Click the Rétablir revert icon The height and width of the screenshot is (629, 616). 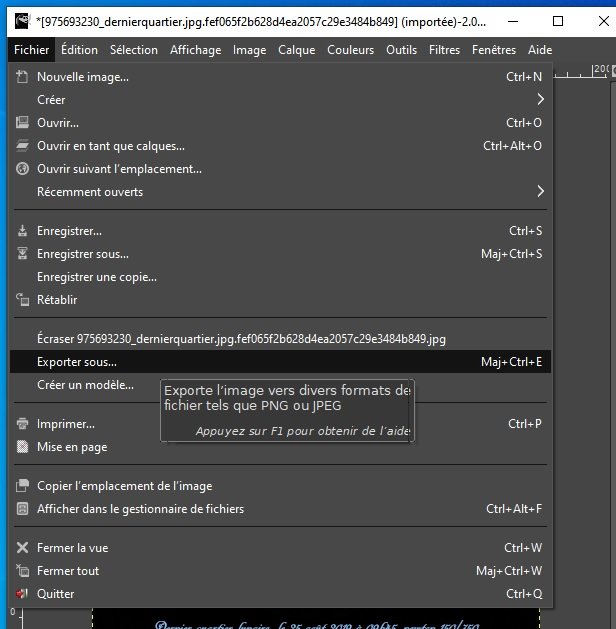pos(22,299)
